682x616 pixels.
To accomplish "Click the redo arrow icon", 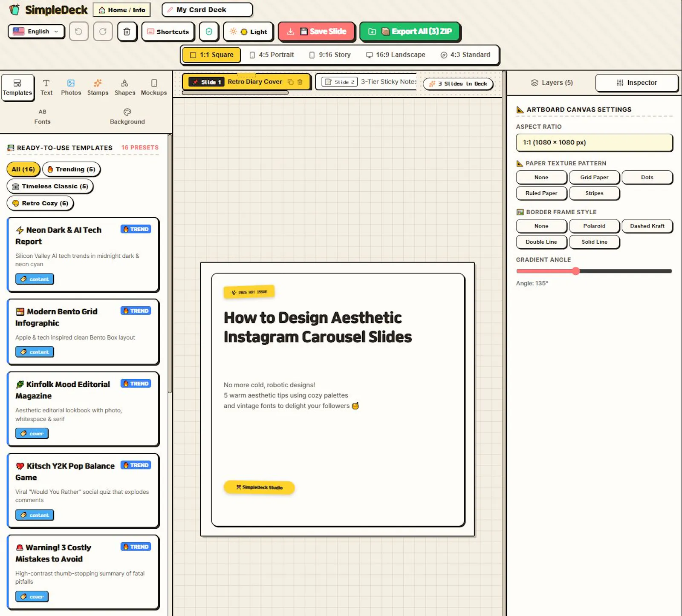I will 103,32.
